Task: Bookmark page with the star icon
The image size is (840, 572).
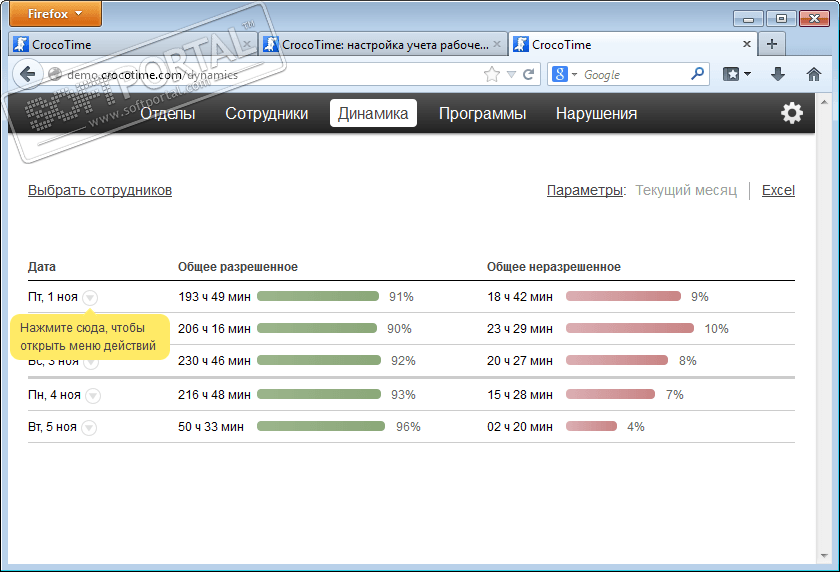Action: tap(491, 74)
